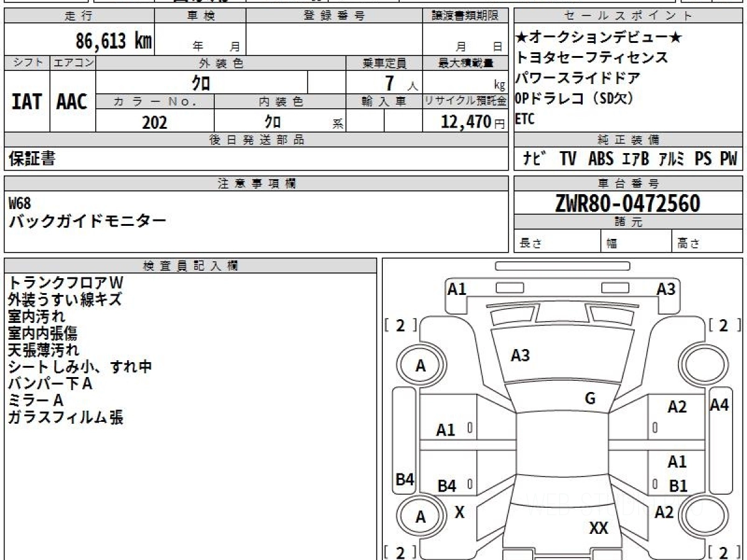Select the AAC air conditioner value

(x=72, y=102)
